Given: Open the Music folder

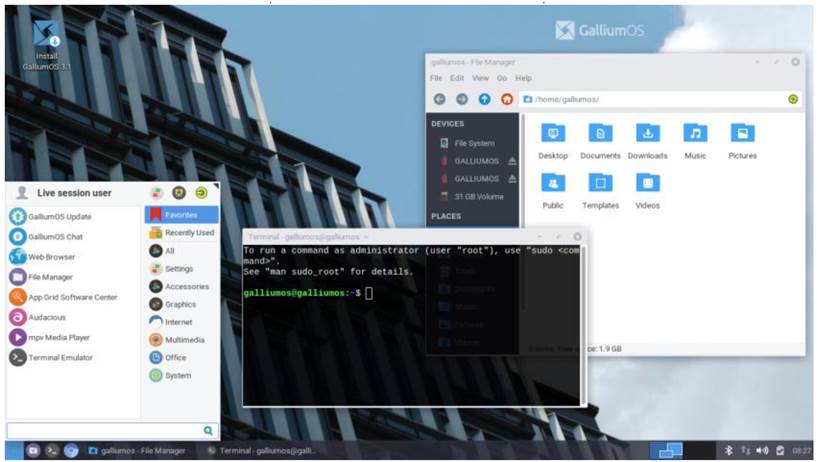Looking at the screenshot, I should (695, 141).
